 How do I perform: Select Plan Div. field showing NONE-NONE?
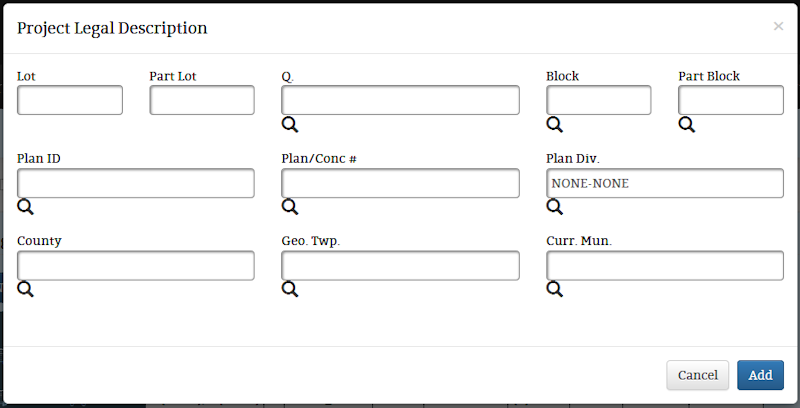[665, 183]
